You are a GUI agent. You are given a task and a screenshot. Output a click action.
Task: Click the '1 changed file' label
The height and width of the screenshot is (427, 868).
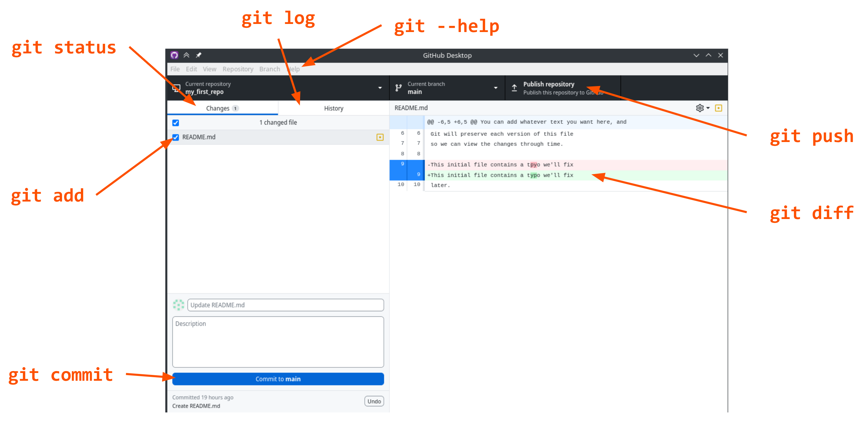coord(278,122)
